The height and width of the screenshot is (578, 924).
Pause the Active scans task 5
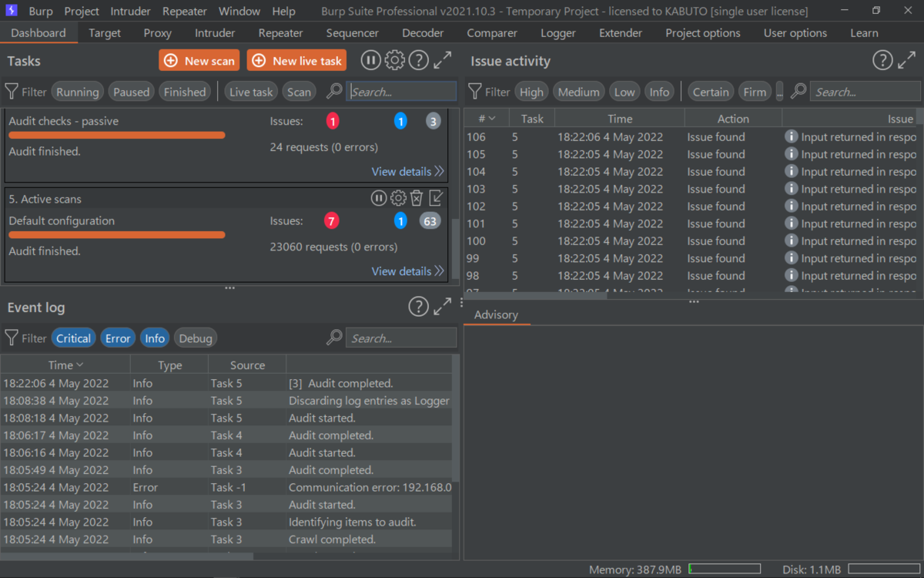[x=378, y=198]
